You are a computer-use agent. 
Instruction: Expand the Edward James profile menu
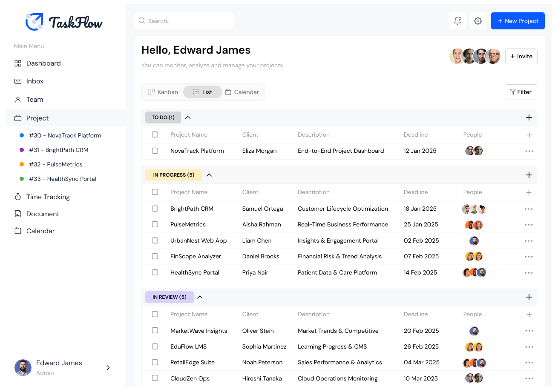108,367
